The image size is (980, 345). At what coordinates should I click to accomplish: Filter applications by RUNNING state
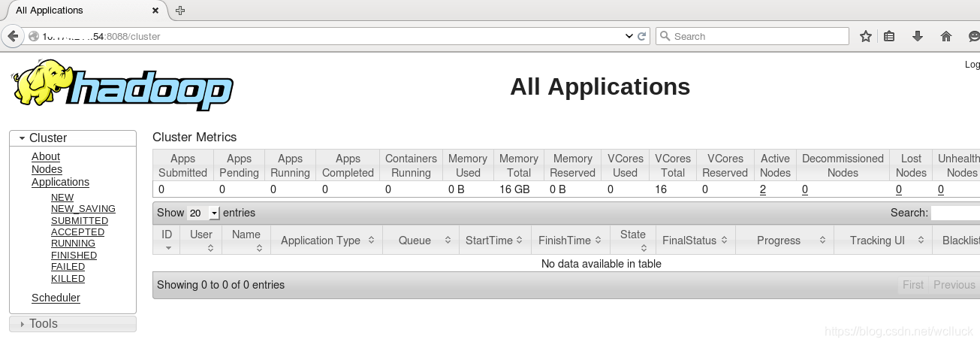coord(73,244)
